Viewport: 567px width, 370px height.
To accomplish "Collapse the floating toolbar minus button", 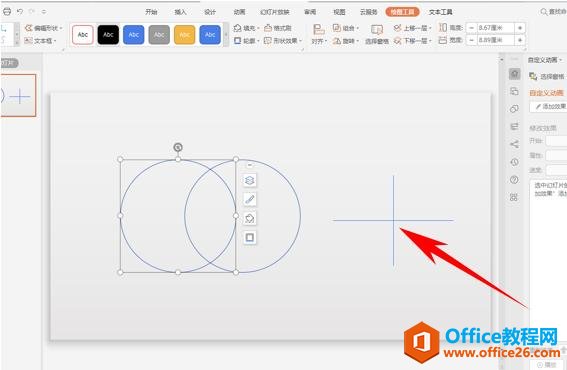I will coord(250,165).
